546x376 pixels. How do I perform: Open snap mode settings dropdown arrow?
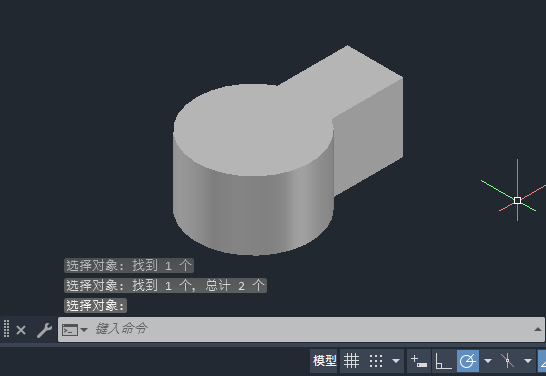pos(396,361)
